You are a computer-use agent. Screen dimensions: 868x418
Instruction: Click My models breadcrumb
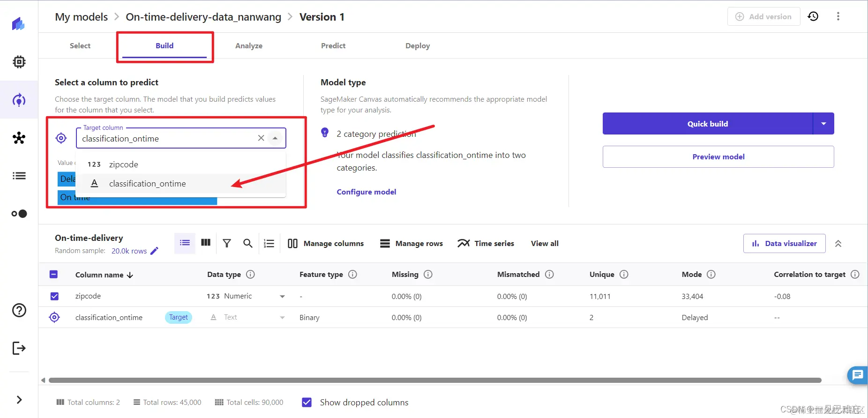(82, 17)
